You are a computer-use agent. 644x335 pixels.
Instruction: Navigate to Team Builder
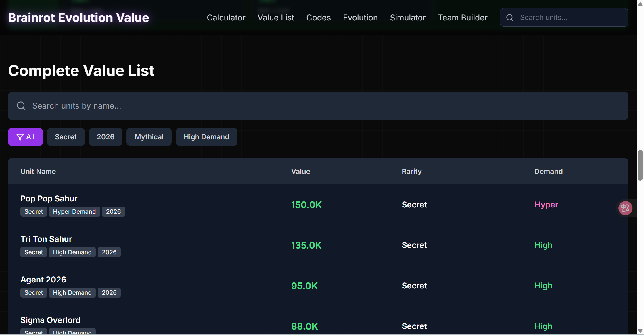463,17
